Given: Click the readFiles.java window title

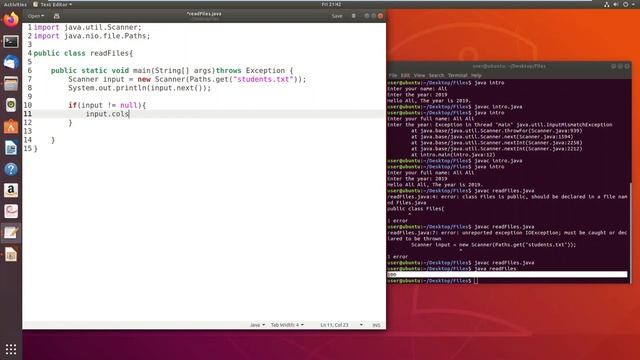Looking at the screenshot, I should (x=204, y=14).
